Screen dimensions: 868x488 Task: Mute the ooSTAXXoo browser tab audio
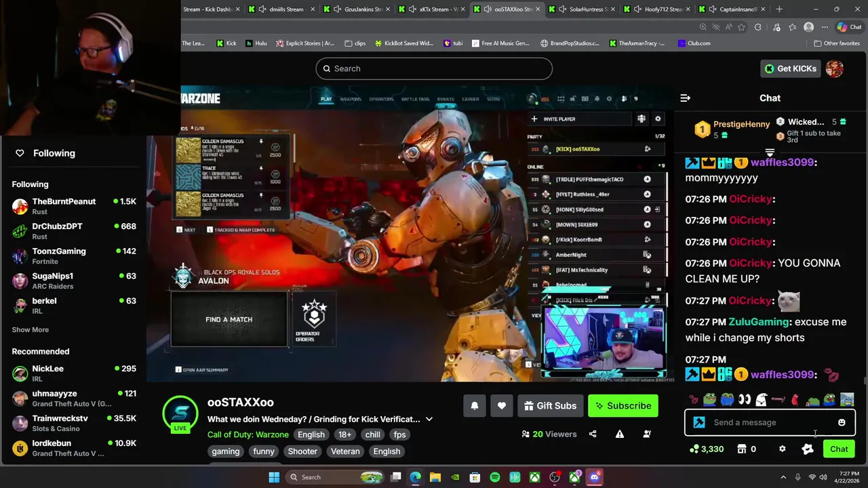pyautogui.click(x=488, y=9)
